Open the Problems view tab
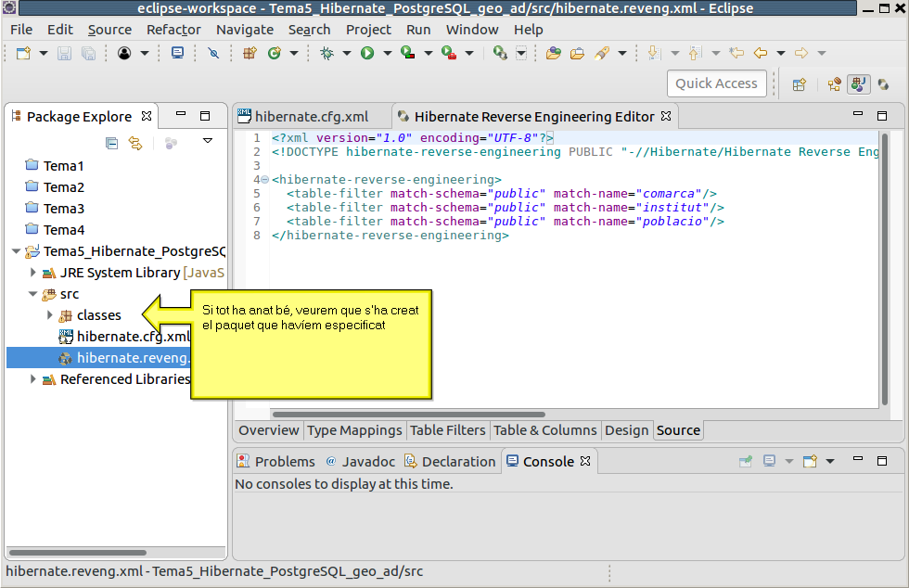 tap(276, 462)
